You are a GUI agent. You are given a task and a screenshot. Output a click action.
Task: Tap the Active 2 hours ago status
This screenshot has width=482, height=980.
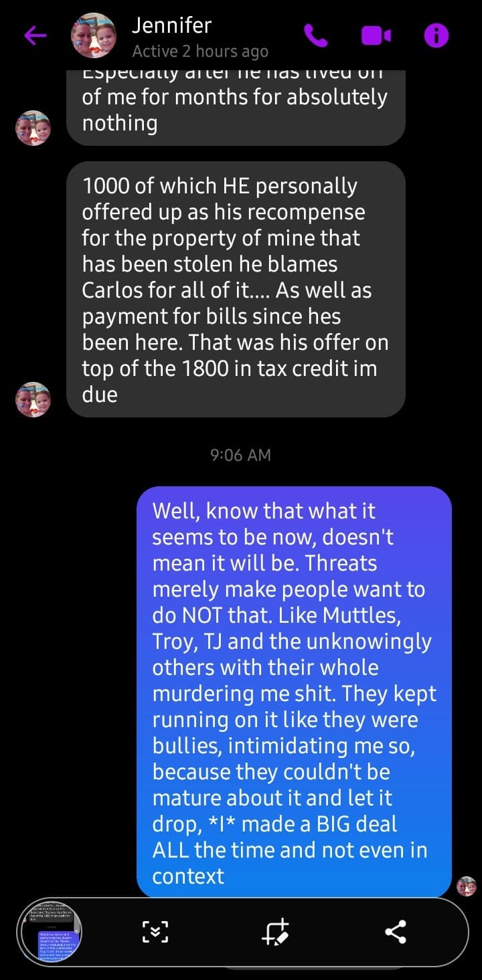tap(200, 52)
